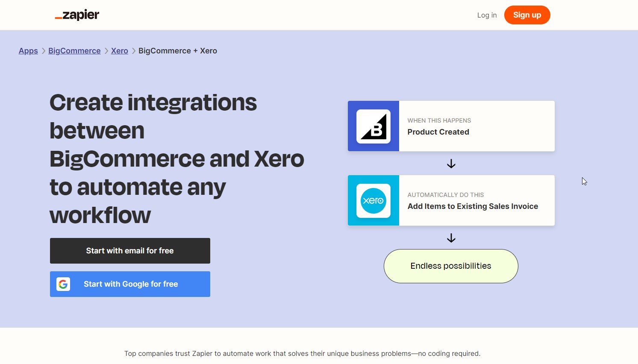This screenshot has width=638, height=364.
Task: Go to Apps breadcrumb link
Action: [28, 51]
